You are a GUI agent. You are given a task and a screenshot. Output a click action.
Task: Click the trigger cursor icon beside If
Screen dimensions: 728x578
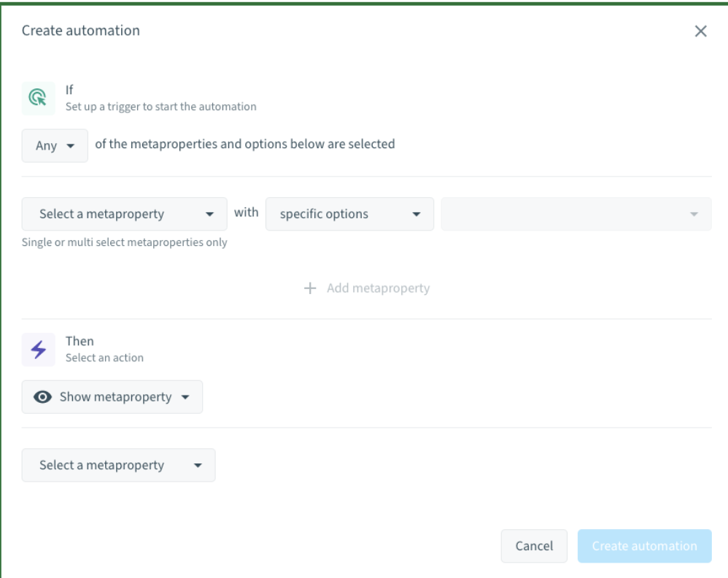point(38,98)
